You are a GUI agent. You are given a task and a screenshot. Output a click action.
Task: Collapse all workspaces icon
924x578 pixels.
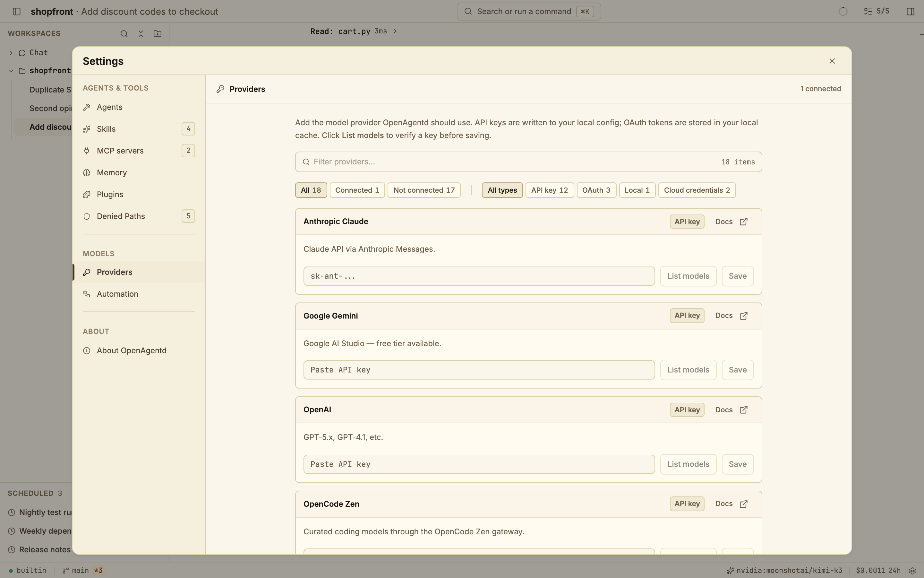[x=141, y=34]
